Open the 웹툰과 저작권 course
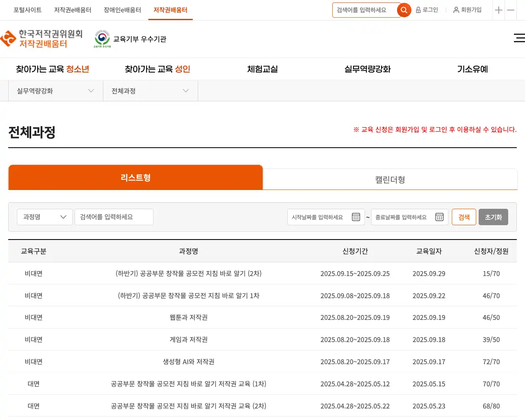Image resolution: width=525 pixels, height=420 pixels. tap(189, 317)
